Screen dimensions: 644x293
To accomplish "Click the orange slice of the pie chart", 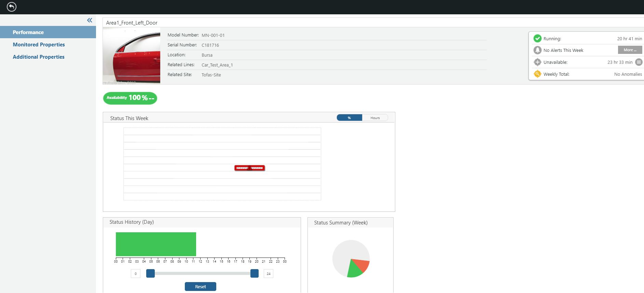I will 362,265.
